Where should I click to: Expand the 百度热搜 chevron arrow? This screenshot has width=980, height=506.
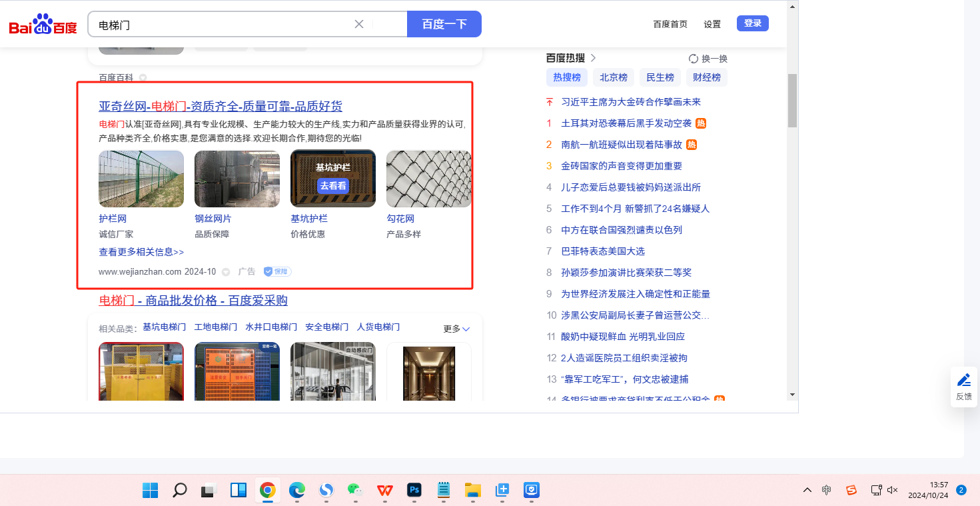[x=593, y=58]
